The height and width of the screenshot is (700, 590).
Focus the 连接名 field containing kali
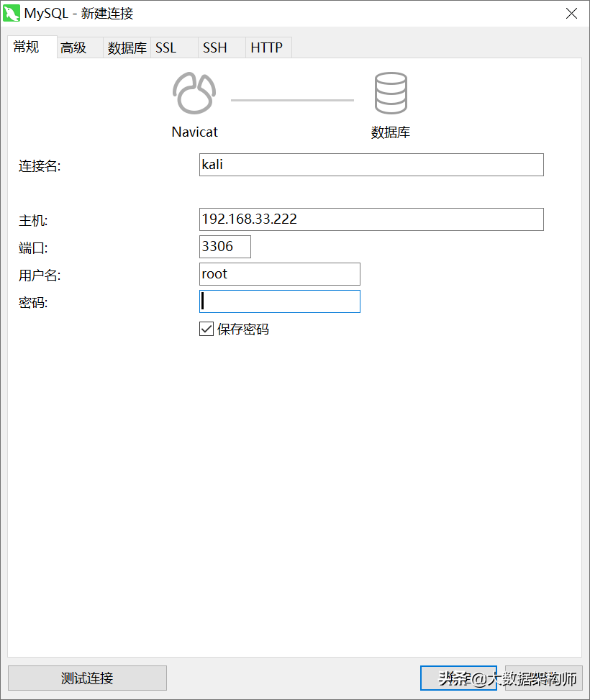pyautogui.click(x=371, y=165)
